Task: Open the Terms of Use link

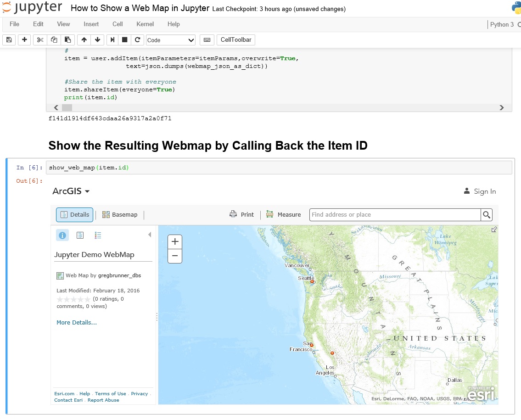Action: point(111,393)
